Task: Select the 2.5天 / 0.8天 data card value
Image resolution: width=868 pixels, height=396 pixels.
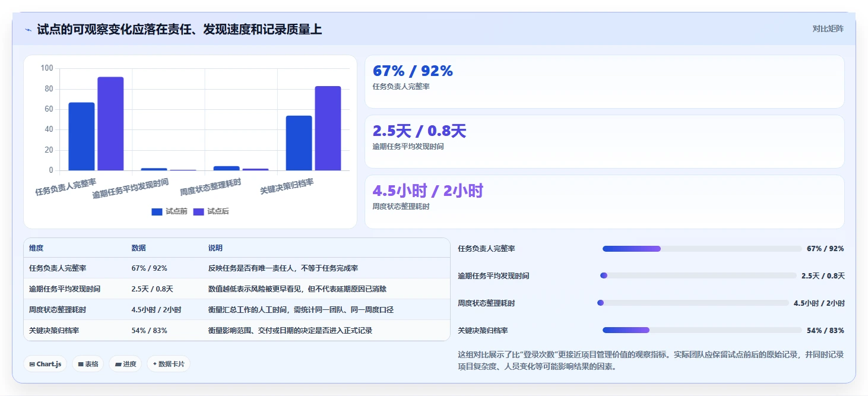Action: pyautogui.click(x=419, y=131)
